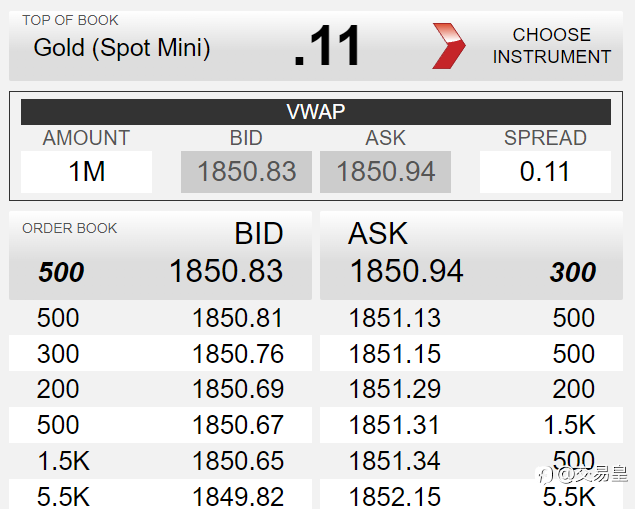Screen dimensions: 635x509
Task: Select the VWAP bid price 1850.83
Action: point(246,172)
